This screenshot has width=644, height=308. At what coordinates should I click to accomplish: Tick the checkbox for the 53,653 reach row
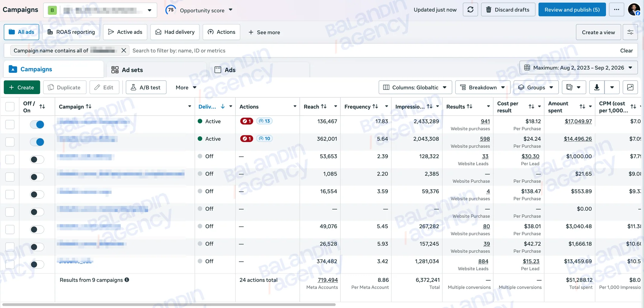tap(10, 159)
